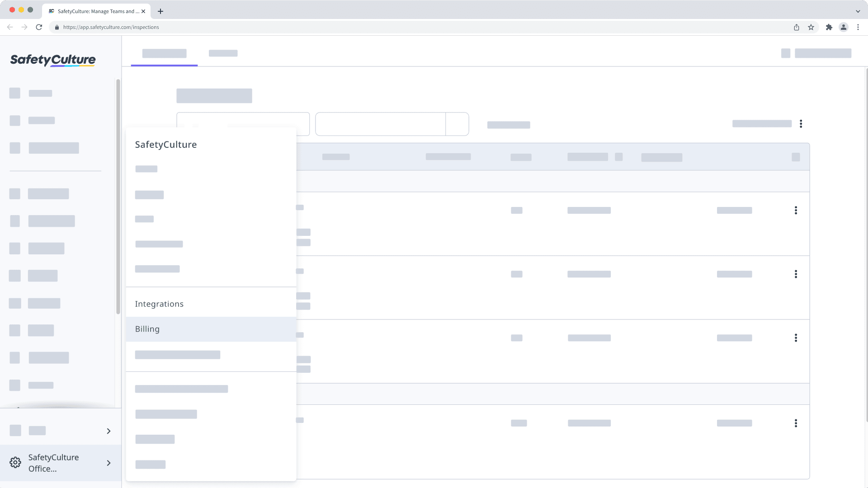Screen dimensions: 868x488
Task: Navigate back using the browser arrow
Action: (10, 27)
